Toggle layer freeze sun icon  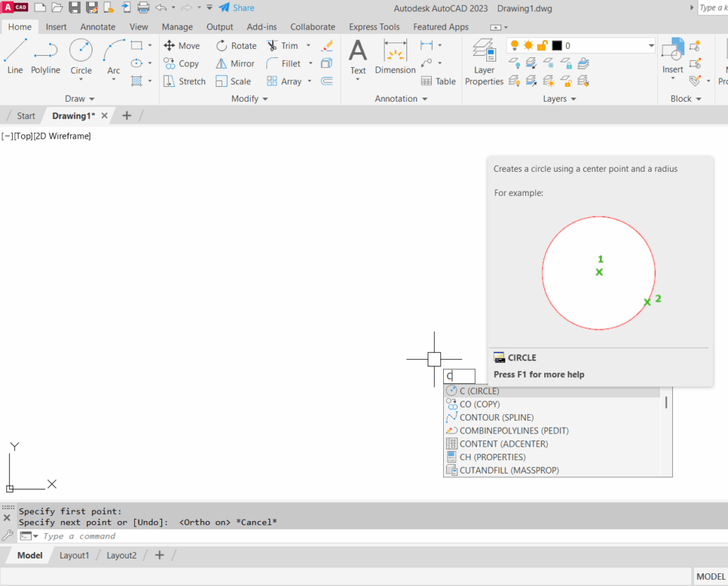[529, 46]
